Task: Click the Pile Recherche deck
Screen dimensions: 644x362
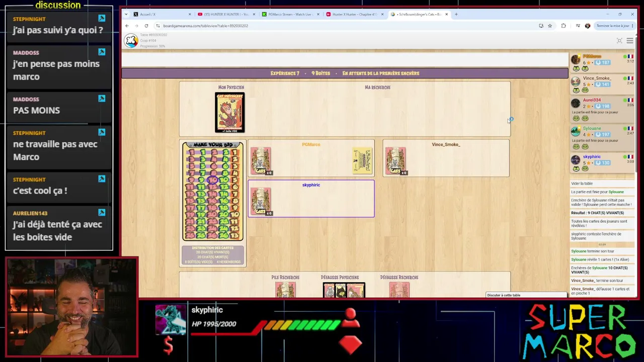Action: point(285,290)
